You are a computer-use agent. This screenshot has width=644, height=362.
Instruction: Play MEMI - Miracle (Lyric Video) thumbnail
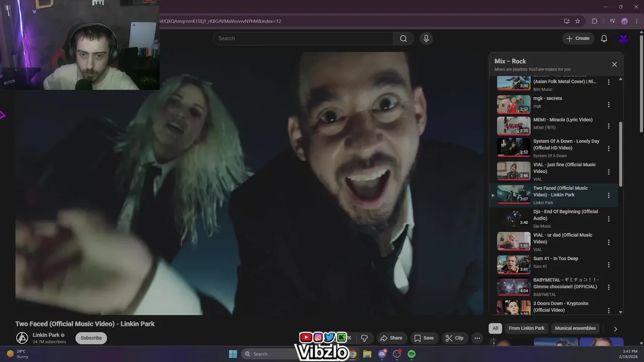tap(514, 126)
